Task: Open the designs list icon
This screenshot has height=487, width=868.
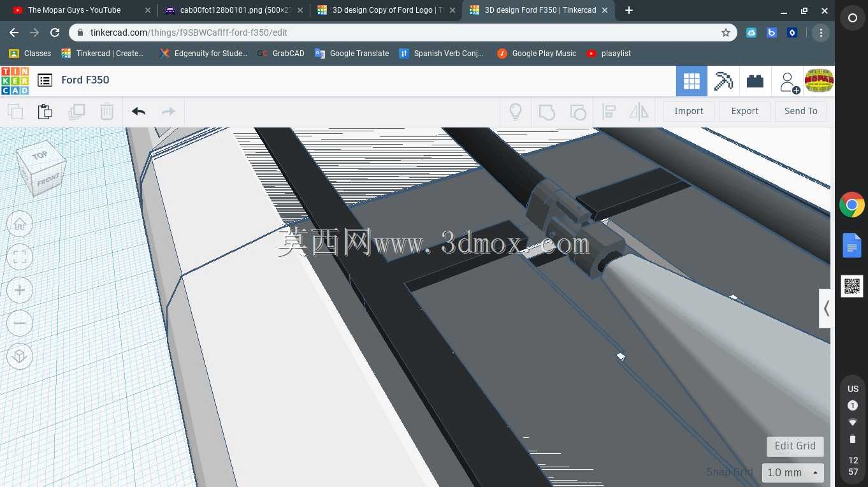Action: [45, 80]
